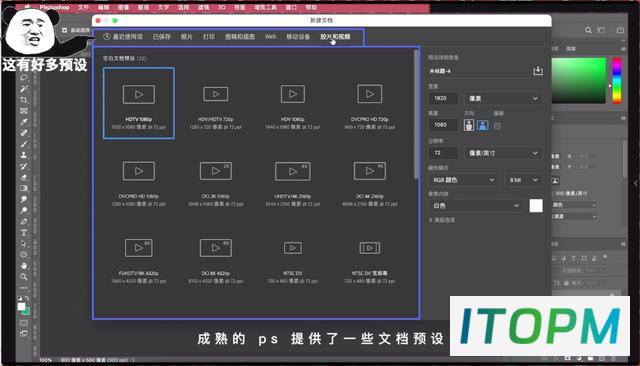Image resolution: width=640 pixels, height=366 pixels.
Task: Select the Zoom magnifier tool
Action: coord(24,277)
